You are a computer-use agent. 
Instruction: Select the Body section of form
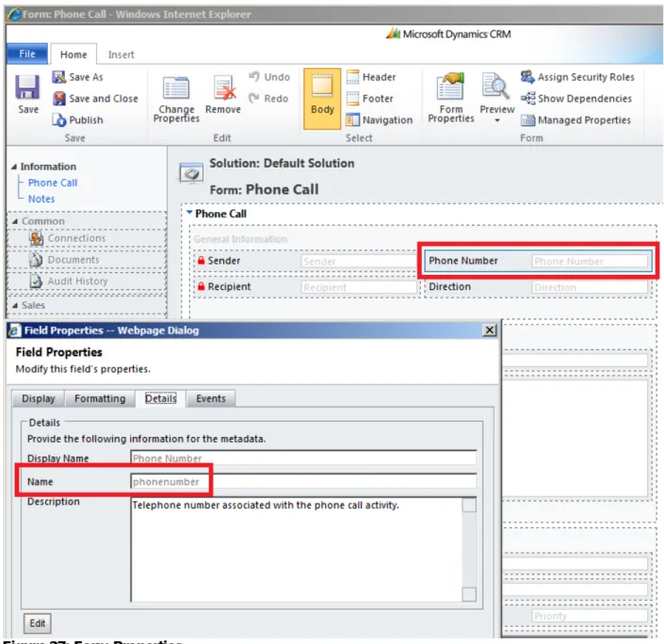[322, 98]
